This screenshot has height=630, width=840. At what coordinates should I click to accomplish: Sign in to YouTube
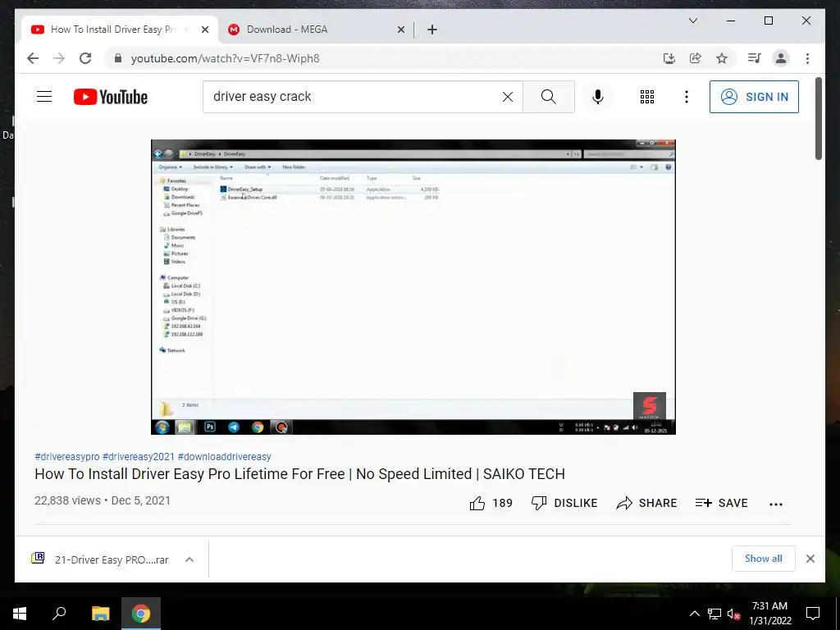754,97
